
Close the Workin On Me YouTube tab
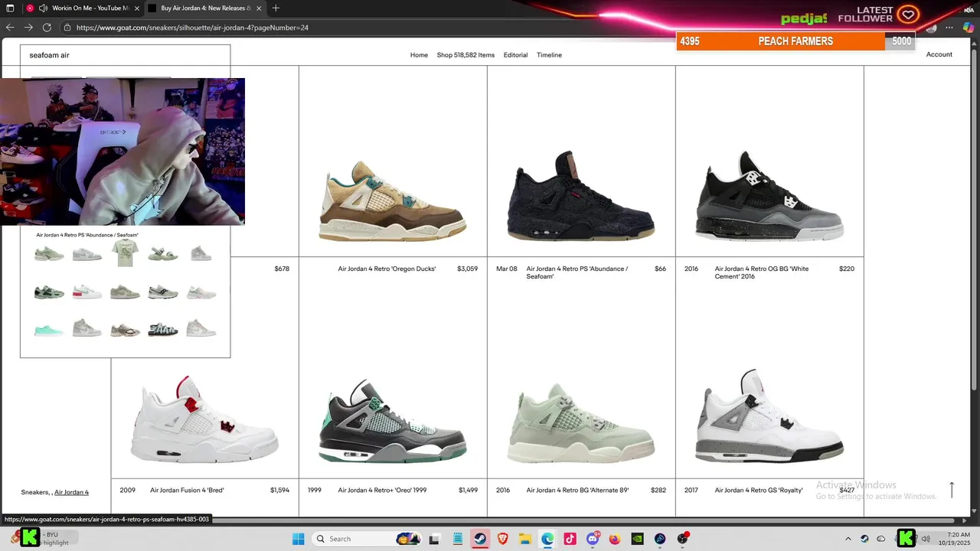pos(136,8)
